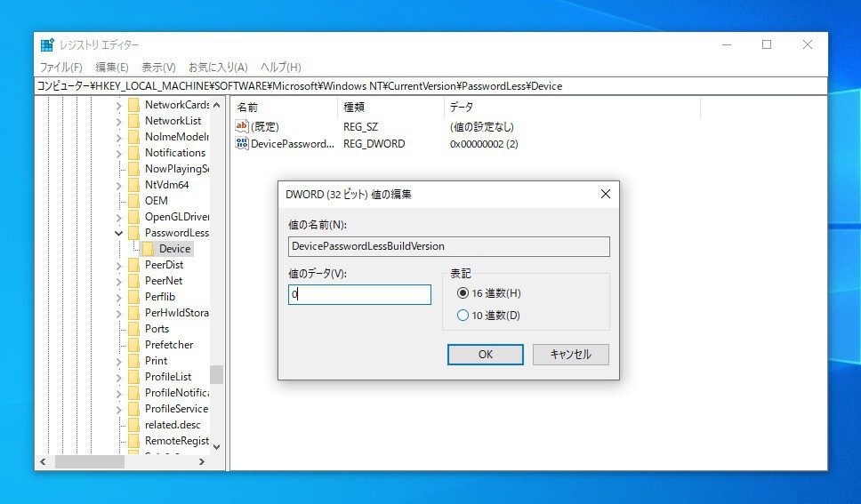Click the NetworkCards folder icon
Image resolution: width=861 pixels, height=504 pixels.
(134, 104)
